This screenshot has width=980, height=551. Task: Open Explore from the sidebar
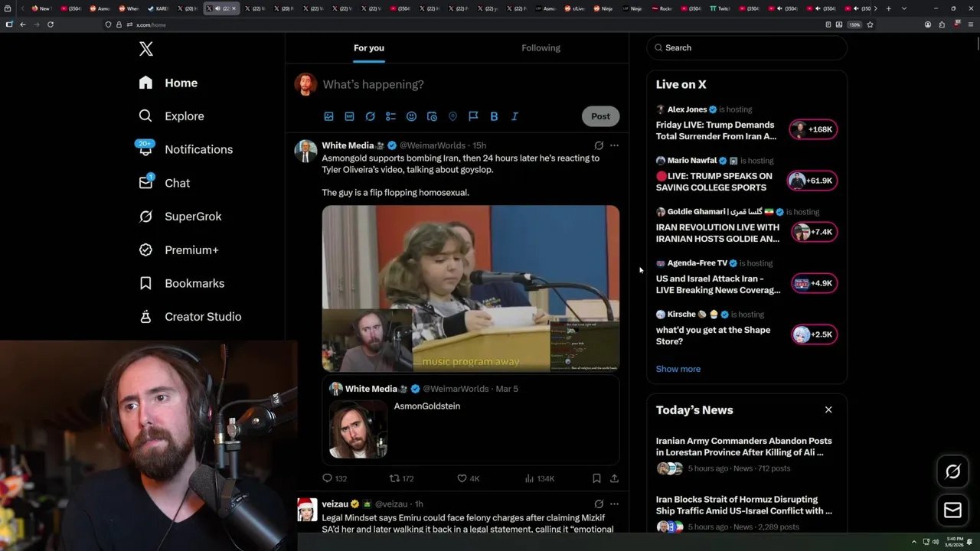pos(171,116)
